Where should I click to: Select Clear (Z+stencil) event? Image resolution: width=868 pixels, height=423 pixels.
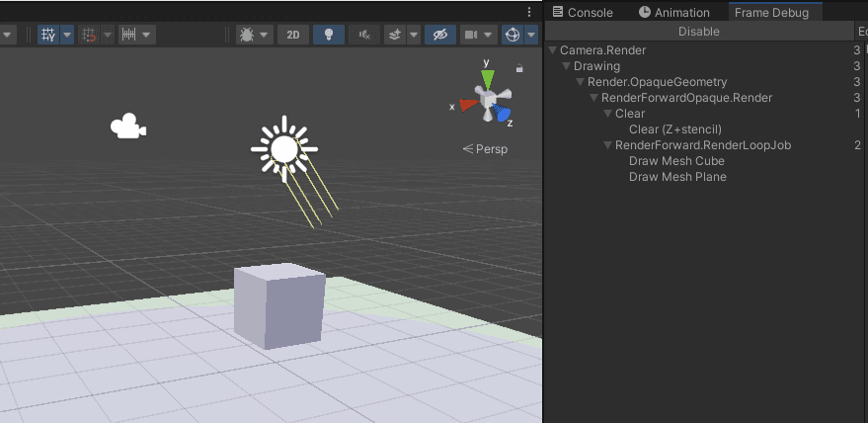(x=675, y=129)
